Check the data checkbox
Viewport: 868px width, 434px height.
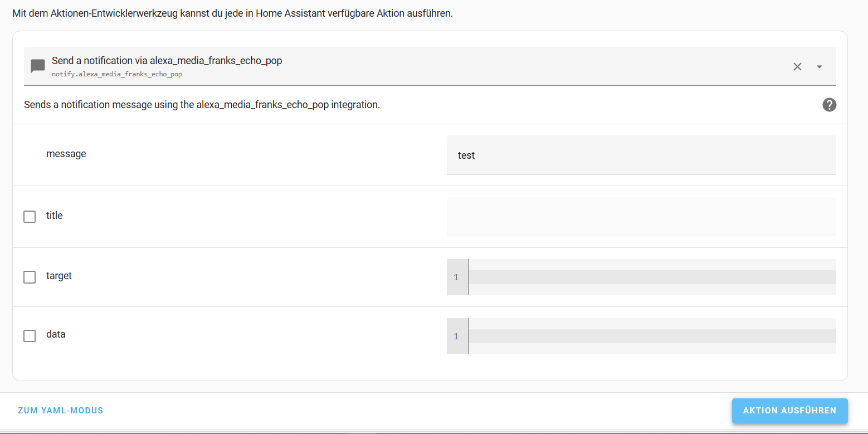point(30,336)
